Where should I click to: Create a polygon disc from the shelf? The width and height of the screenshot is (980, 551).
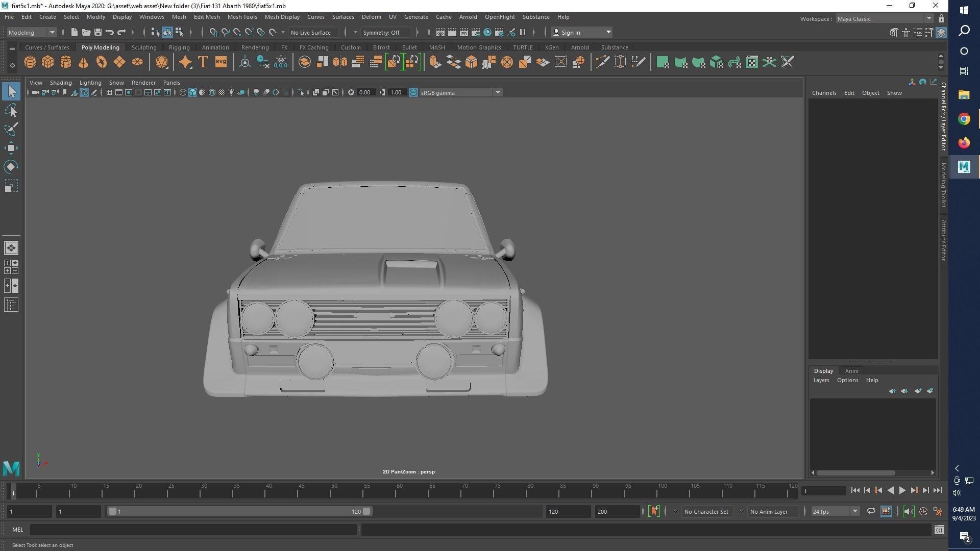(x=137, y=62)
